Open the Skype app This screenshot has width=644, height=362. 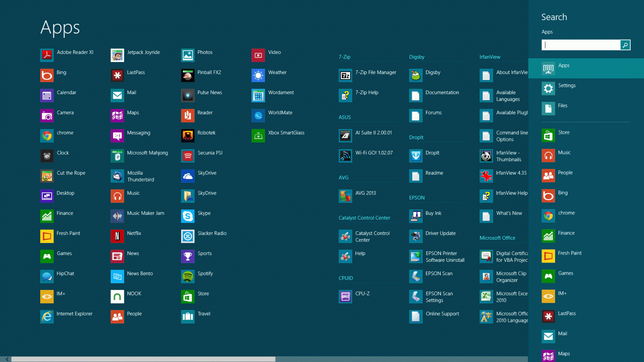pyautogui.click(x=203, y=216)
